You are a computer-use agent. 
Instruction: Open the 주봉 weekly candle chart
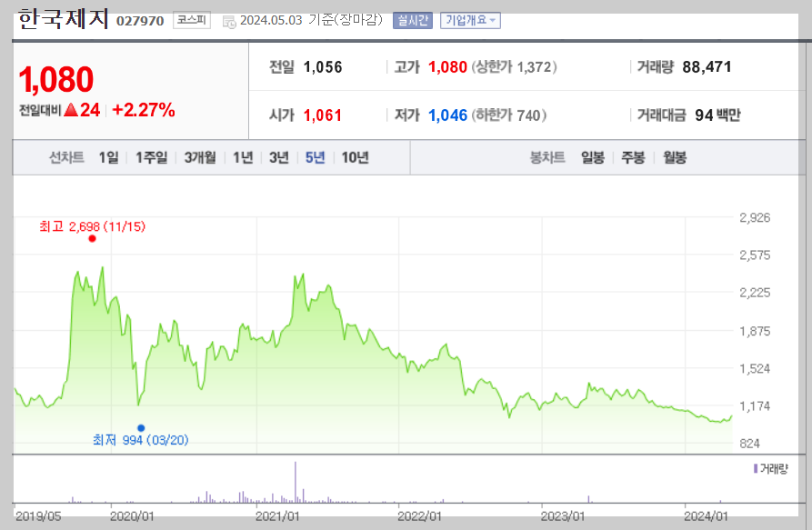coord(633,157)
